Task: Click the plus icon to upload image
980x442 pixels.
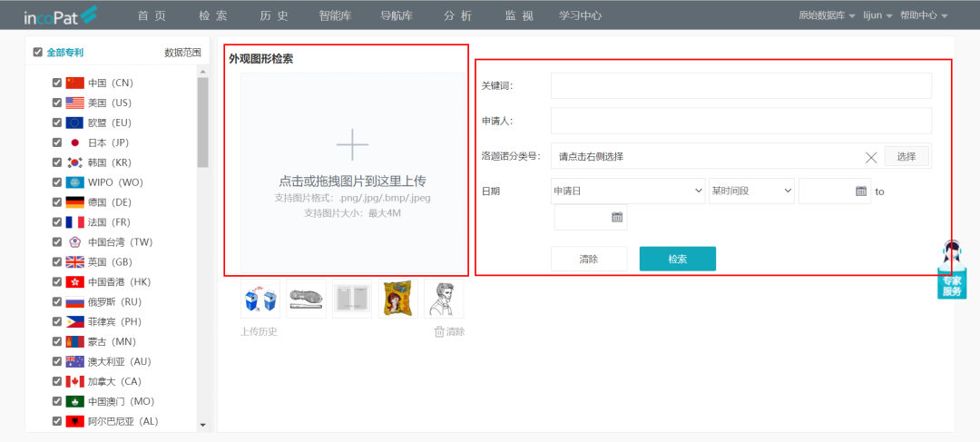Action: (352, 145)
